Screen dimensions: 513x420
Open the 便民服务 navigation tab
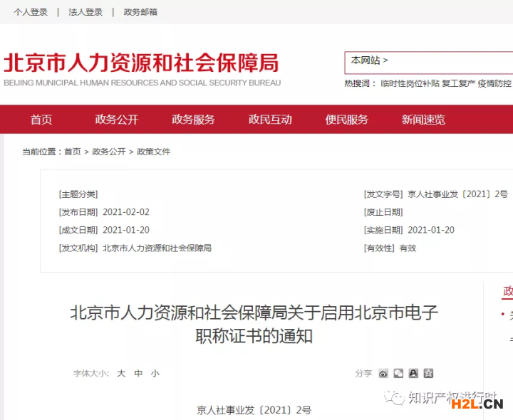[x=347, y=120]
